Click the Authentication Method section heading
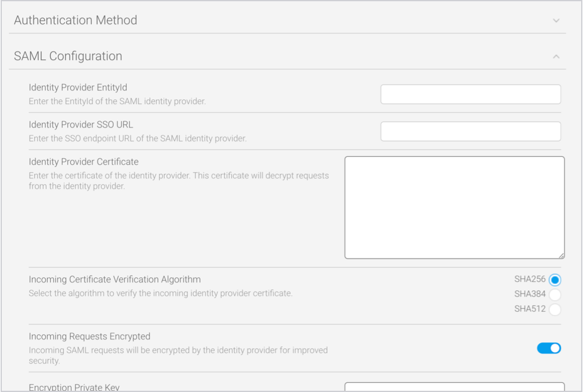583x392 pixels. [75, 20]
